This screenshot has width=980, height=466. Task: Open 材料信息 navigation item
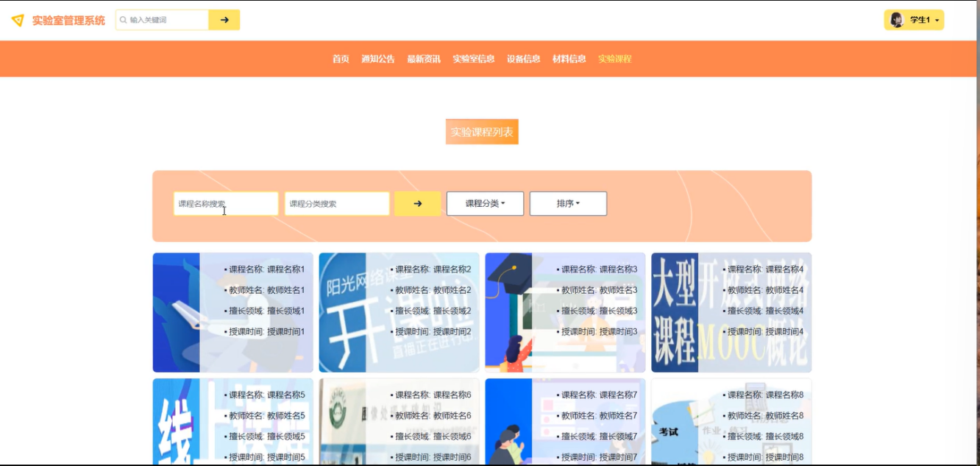[569, 59]
